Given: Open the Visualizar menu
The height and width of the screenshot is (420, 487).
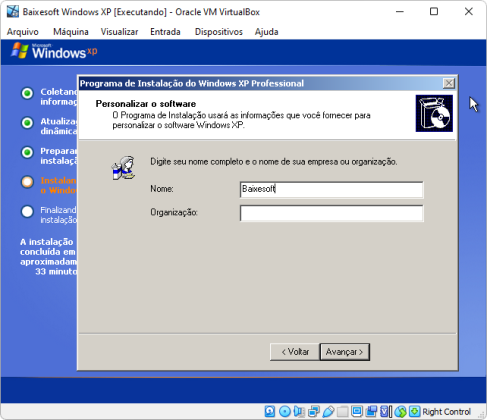Looking at the screenshot, I should pos(119,32).
